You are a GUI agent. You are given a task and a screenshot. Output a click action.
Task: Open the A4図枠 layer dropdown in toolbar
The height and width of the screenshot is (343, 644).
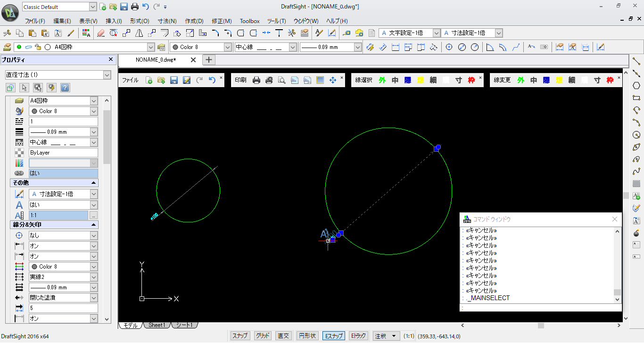tap(151, 47)
